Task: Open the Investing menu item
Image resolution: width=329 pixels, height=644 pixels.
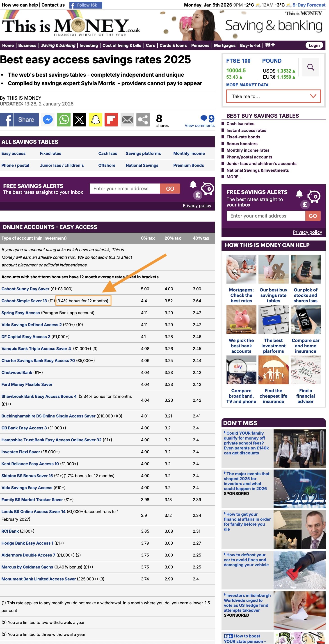Action: [x=89, y=45]
